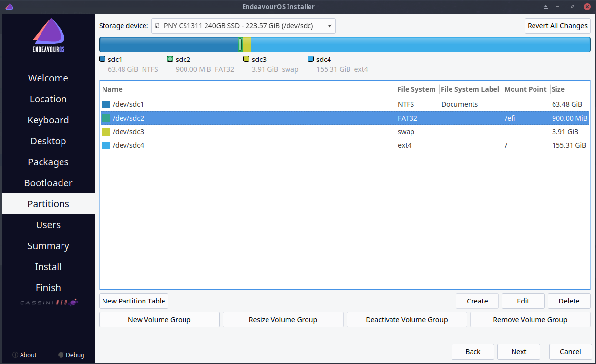Go to the Desktop step
Screen dimensions: 596x364
(x=48, y=141)
